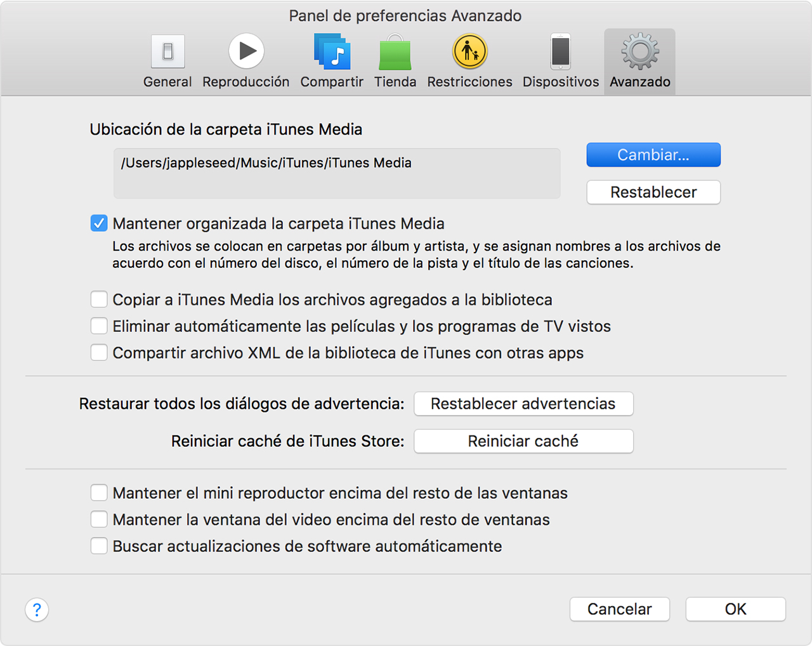Confirm with the OK button
Screen dimensions: 812x646
click(736, 609)
